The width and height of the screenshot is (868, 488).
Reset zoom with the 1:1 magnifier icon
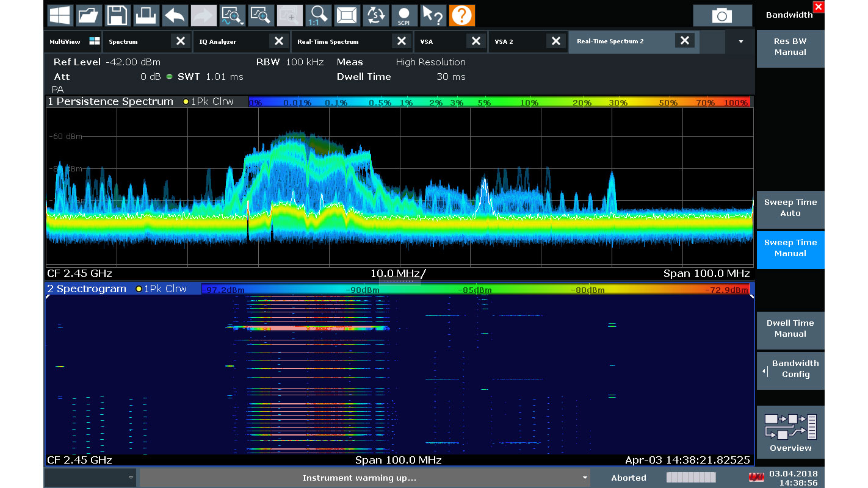pyautogui.click(x=318, y=15)
